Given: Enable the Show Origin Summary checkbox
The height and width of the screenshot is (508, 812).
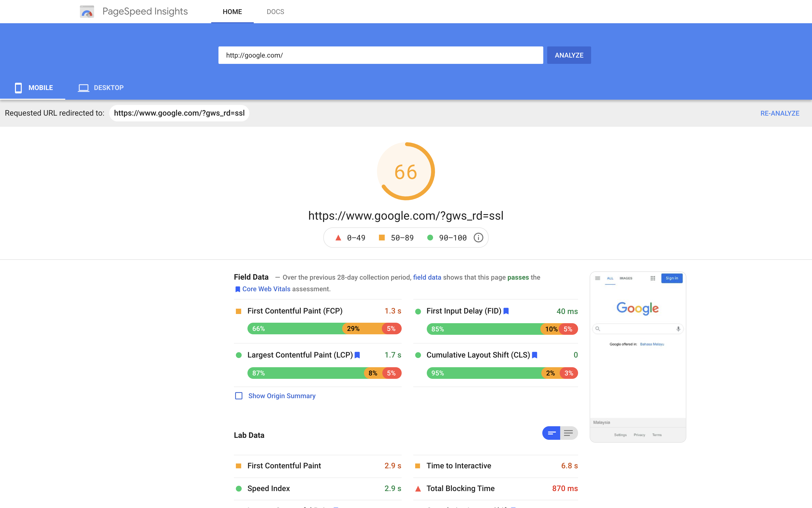Looking at the screenshot, I should [239, 396].
